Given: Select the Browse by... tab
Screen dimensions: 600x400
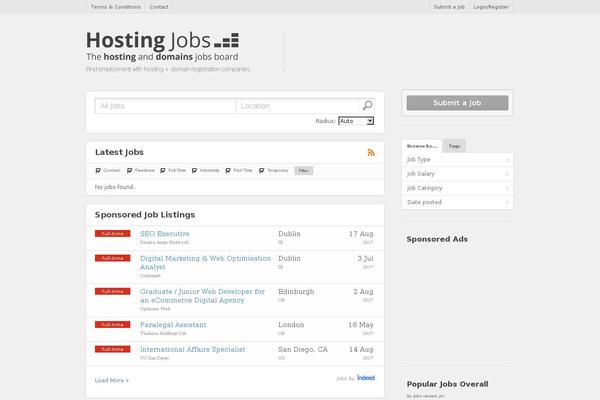Looking at the screenshot, I should click(x=422, y=146).
